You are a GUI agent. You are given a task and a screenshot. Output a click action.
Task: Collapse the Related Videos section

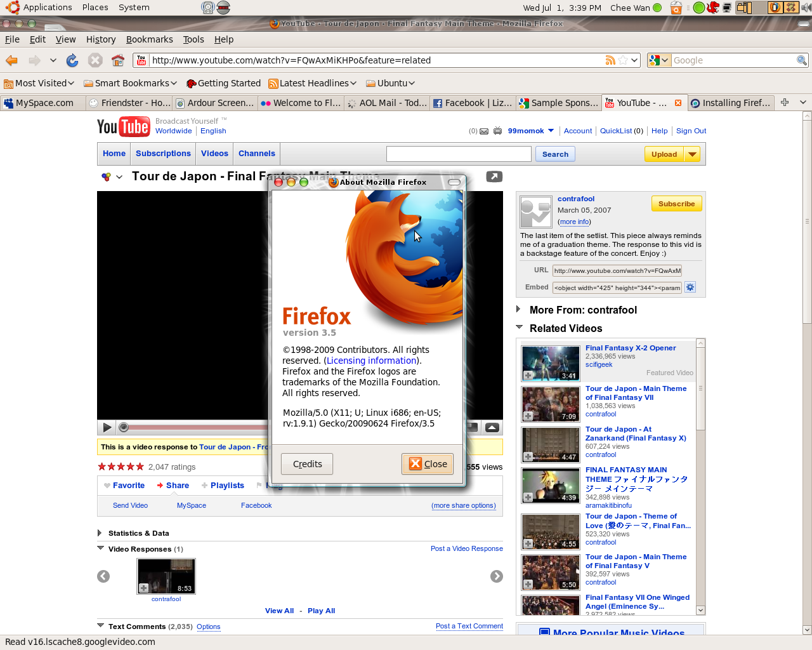(519, 328)
